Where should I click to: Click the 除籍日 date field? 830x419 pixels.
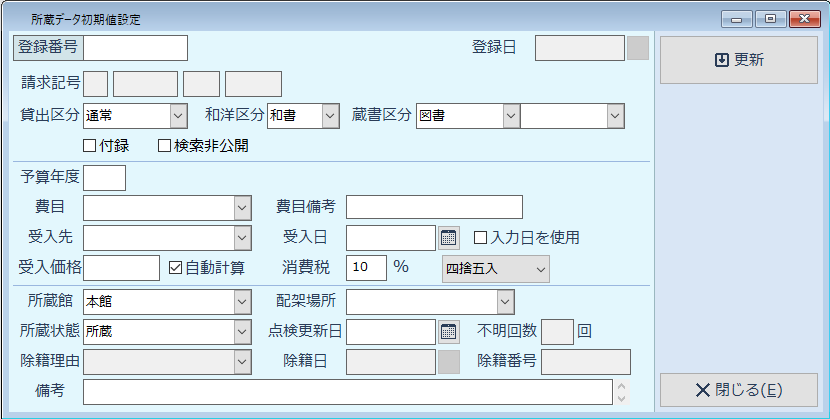tap(391, 362)
